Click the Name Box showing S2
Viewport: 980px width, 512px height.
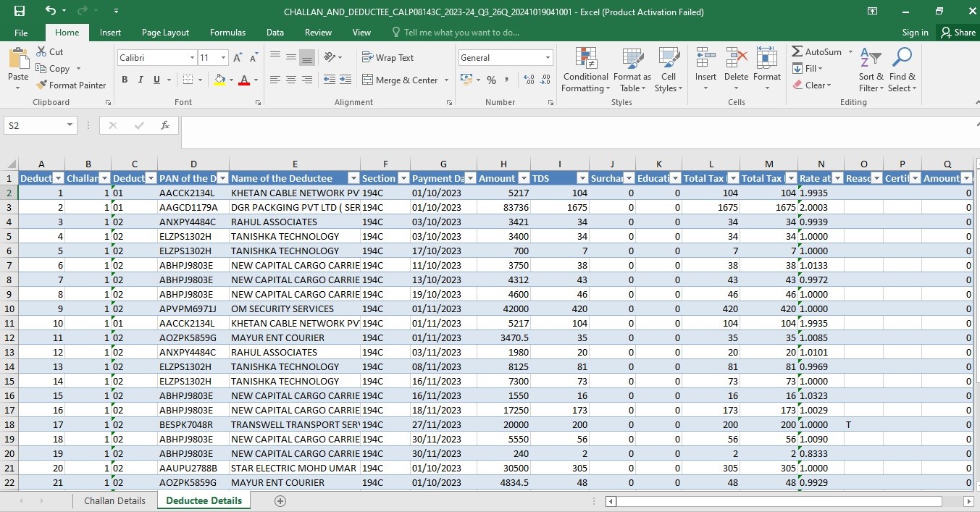tap(40, 125)
